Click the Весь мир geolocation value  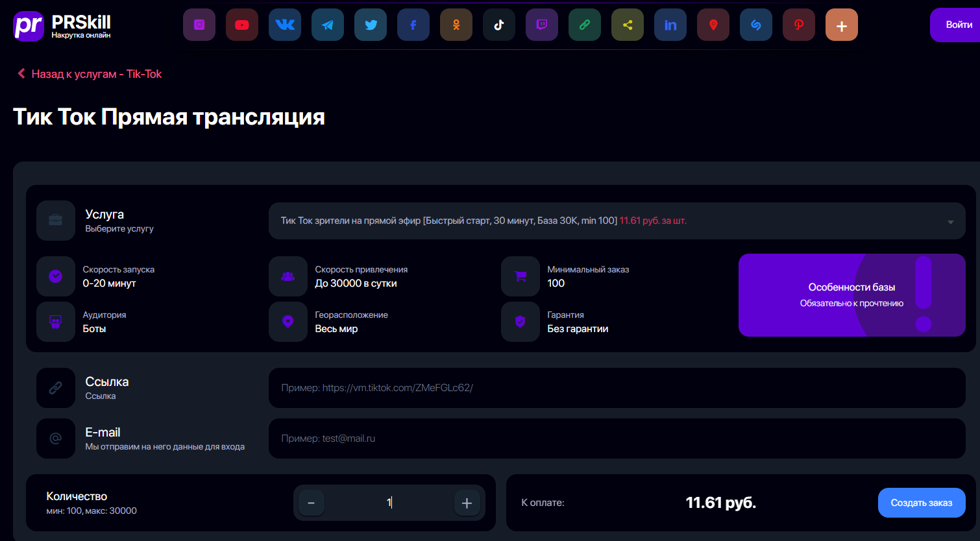[x=336, y=329]
